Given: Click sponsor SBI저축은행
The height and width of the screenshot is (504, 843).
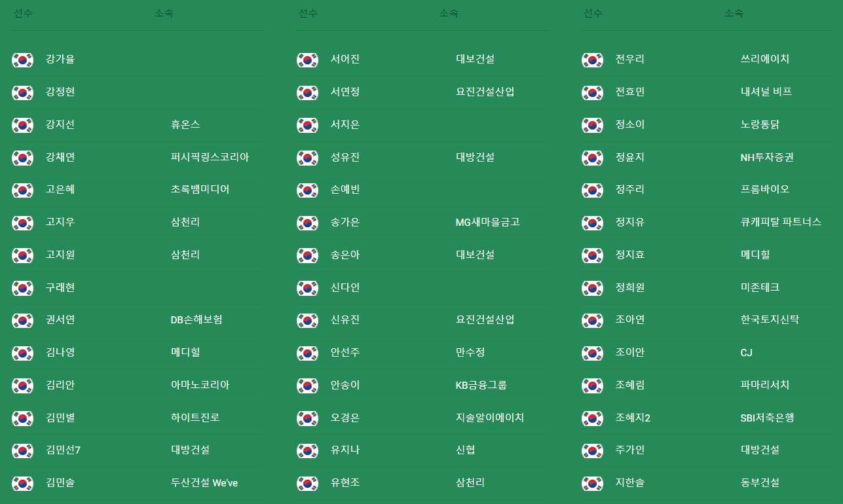Looking at the screenshot, I should 767,418.
